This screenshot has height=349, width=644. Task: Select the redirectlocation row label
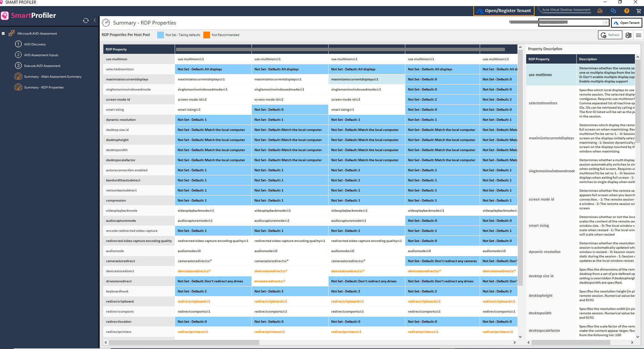click(x=139, y=321)
